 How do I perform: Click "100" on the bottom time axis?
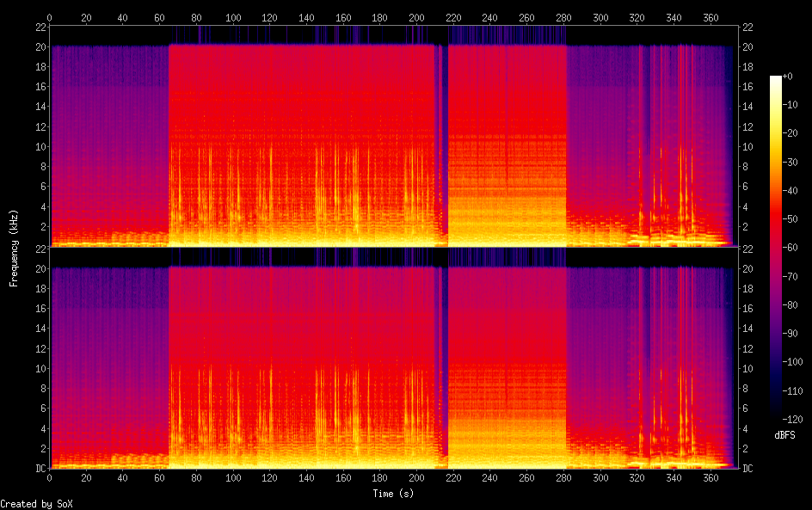click(x=233, y=478)
